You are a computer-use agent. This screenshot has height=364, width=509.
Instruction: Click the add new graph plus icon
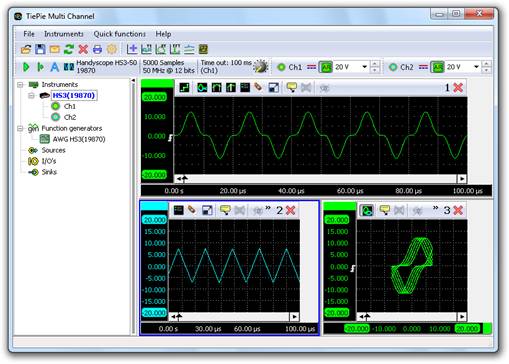click(132, 49)
